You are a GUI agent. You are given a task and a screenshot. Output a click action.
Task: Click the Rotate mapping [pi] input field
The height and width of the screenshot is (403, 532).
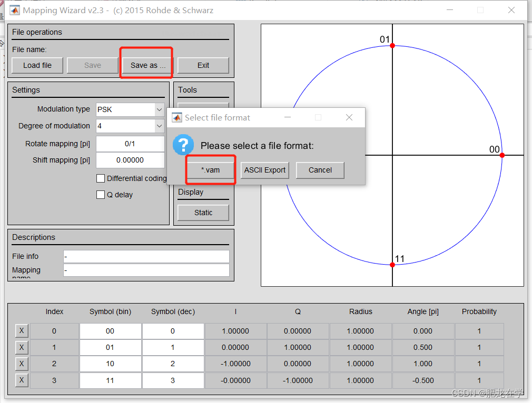pyautogui.click(x=130, y=143)
